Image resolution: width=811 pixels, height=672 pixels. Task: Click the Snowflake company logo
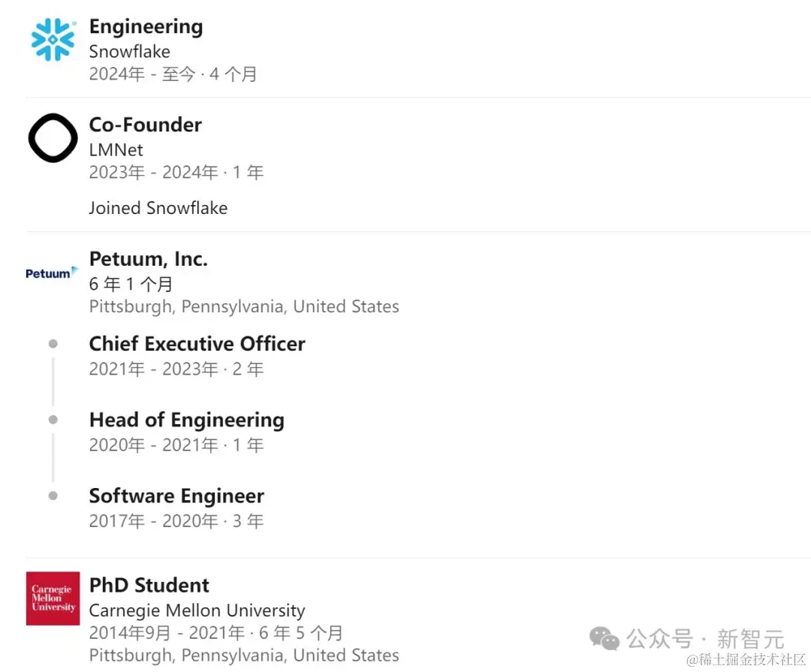pyautogui.click(x=53, y=40)
